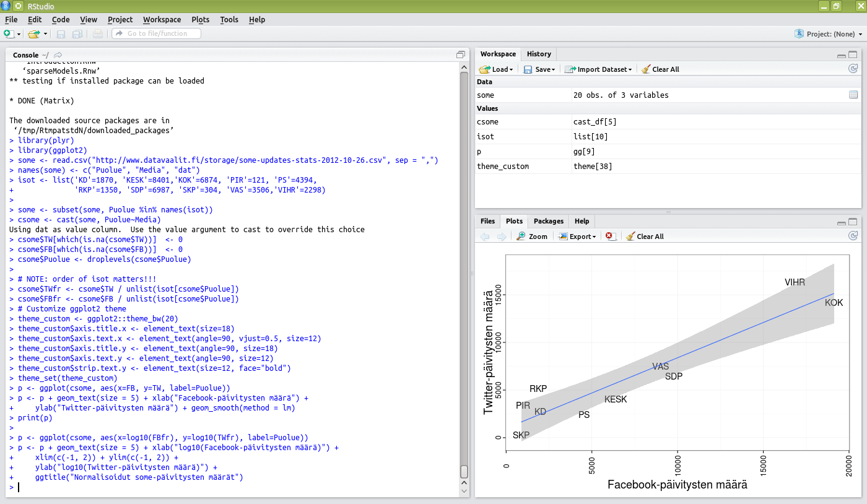The width and height of the screenshot is (867, 504).
Task: Open the Help menu in the menu bar
Action: pos(257,20)
